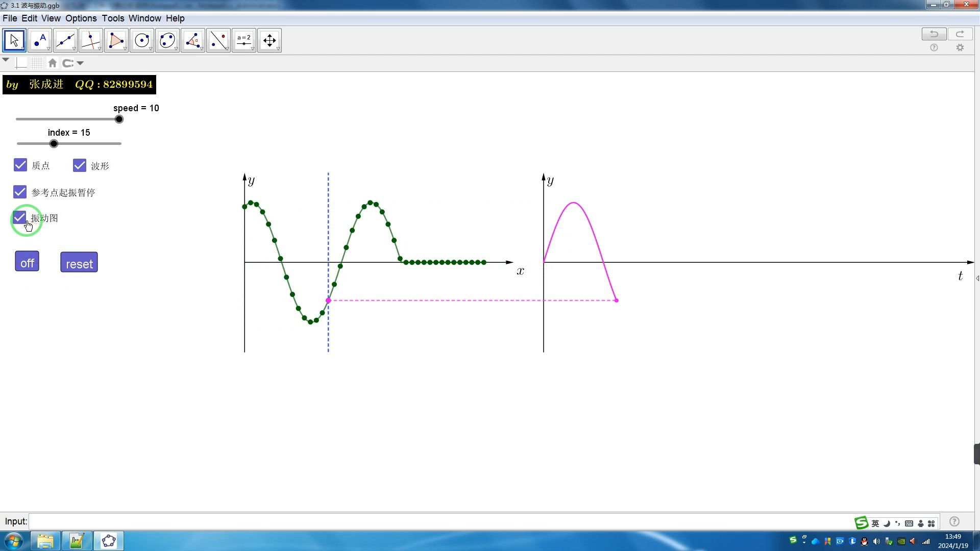980x551 pixels.
Task: Drag the speed slider to adjust
Action: point(118,120)
